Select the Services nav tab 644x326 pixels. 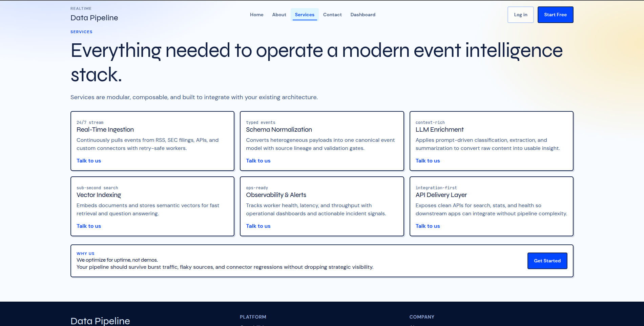pos(305,15)
